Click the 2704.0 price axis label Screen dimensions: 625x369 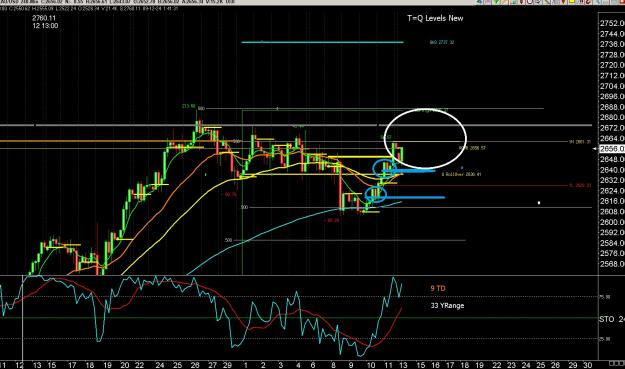pyautogui.click(x=612, y=86)
